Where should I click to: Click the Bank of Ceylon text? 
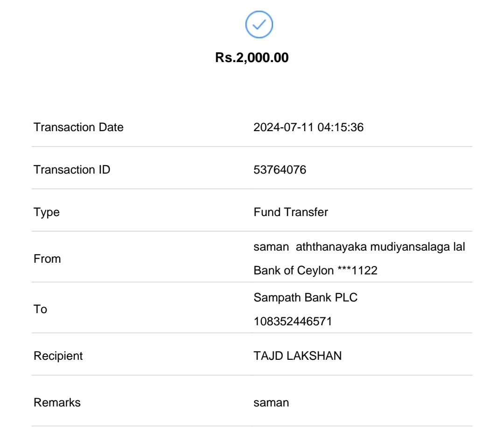click(x=294, y=271)
